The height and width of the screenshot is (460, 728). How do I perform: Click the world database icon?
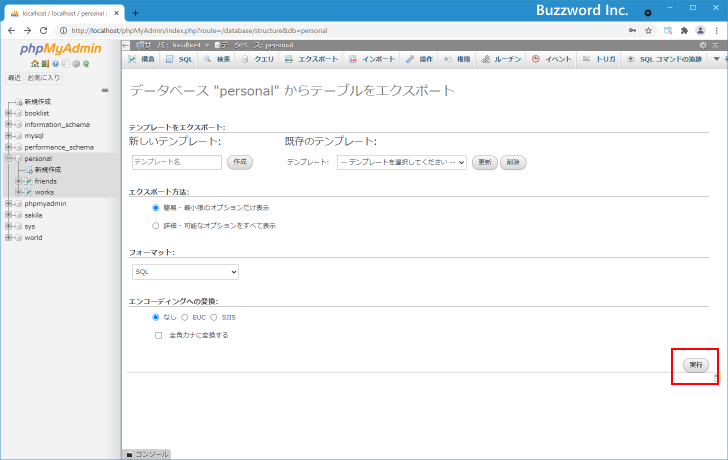pyautogui.click(x=19, y=238)
